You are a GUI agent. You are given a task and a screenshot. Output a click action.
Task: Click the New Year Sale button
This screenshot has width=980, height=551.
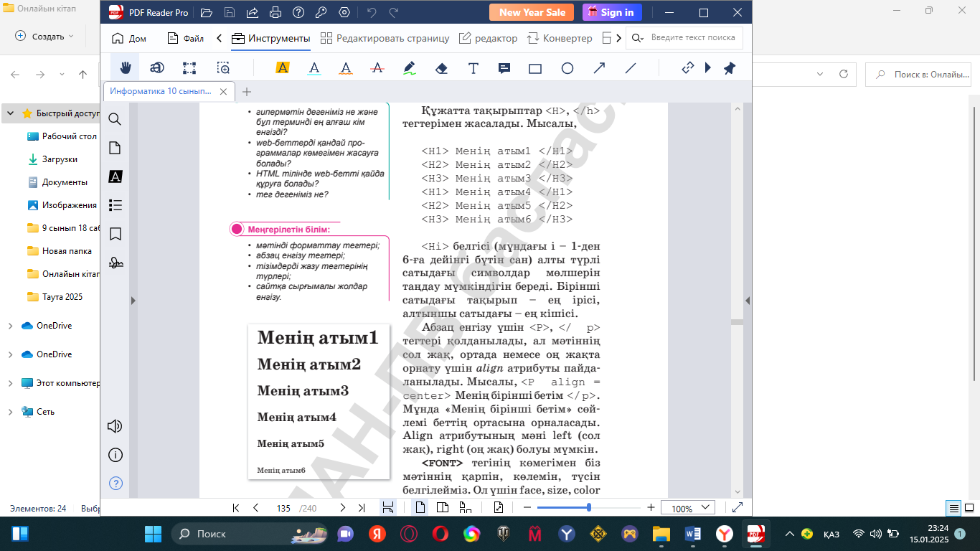[532, 12]
